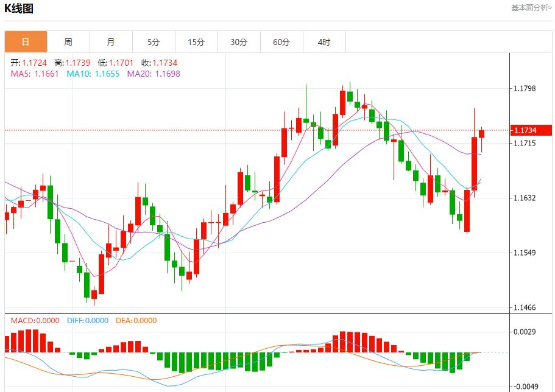The width and height of the screenshot is (555, 392).
Task: Choose the 60分 timeframe tab
Action: click(281, 42)
